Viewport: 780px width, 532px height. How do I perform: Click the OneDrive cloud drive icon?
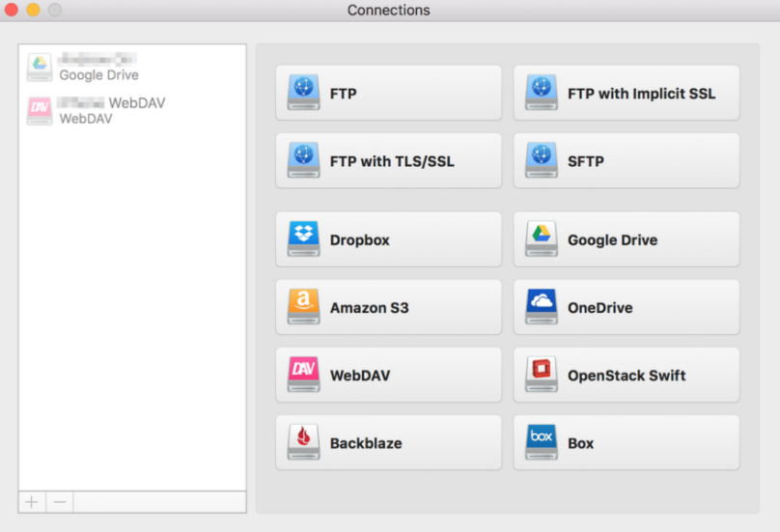[541, 307]
